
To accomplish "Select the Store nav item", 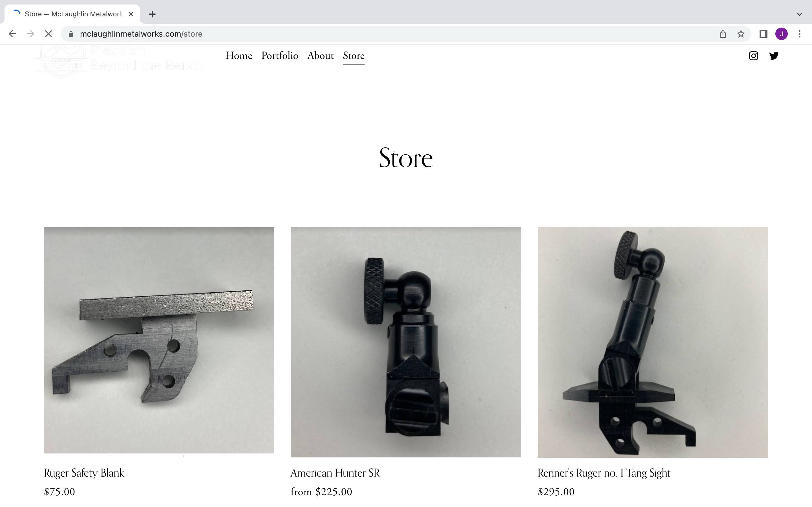I will pos(354,56).
